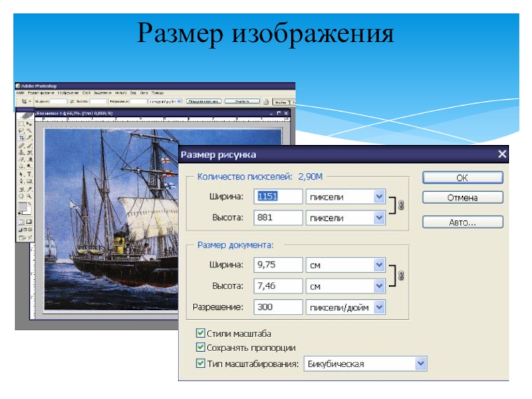Open document width см units dropdown
Viewport: 532px width, 399px height.
[x=379, y=265]
